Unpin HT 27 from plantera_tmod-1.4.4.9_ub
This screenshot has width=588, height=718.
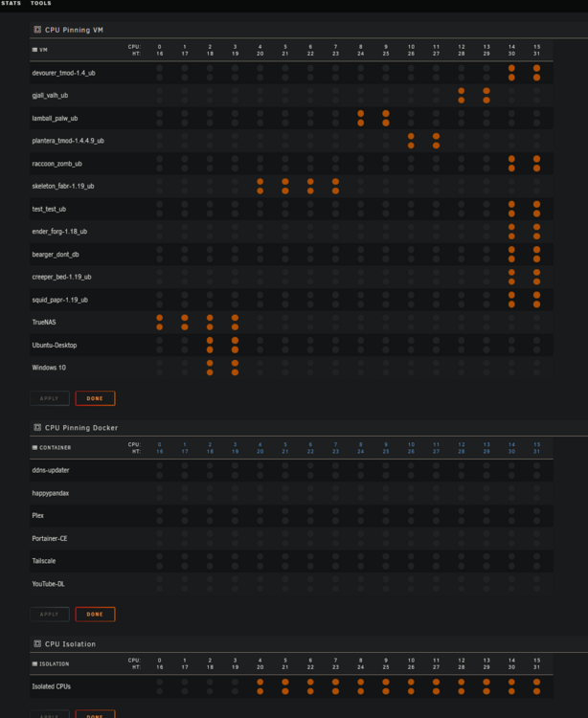pos(436,146)
